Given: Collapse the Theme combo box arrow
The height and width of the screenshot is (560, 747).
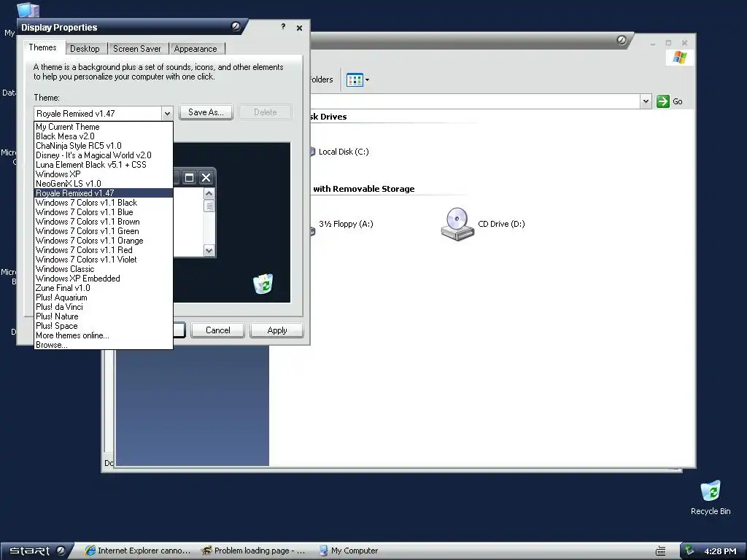Looking at the screenshot, I should 167,113.
